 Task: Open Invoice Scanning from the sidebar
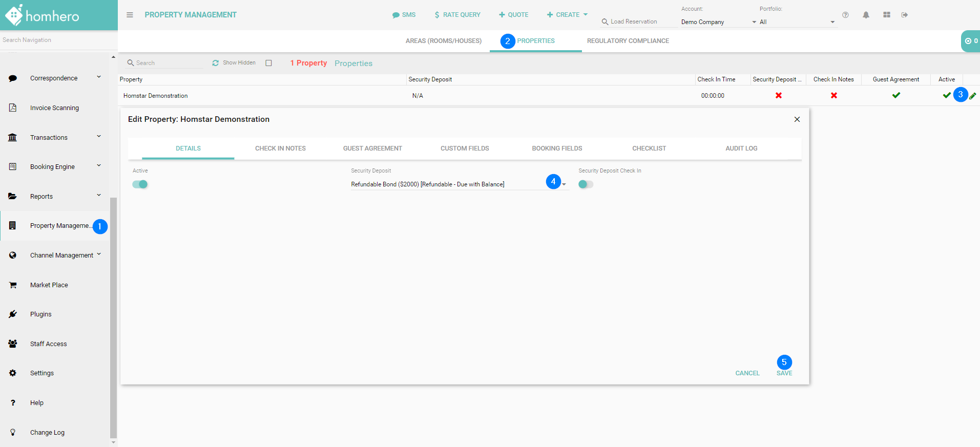pyautogui.click(x=54, y=108)
